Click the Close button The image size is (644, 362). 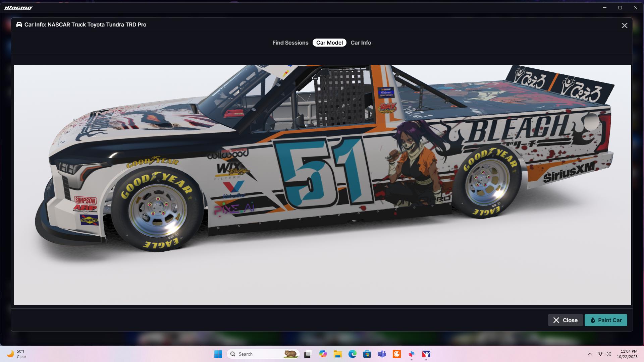(x=565, y=320)
